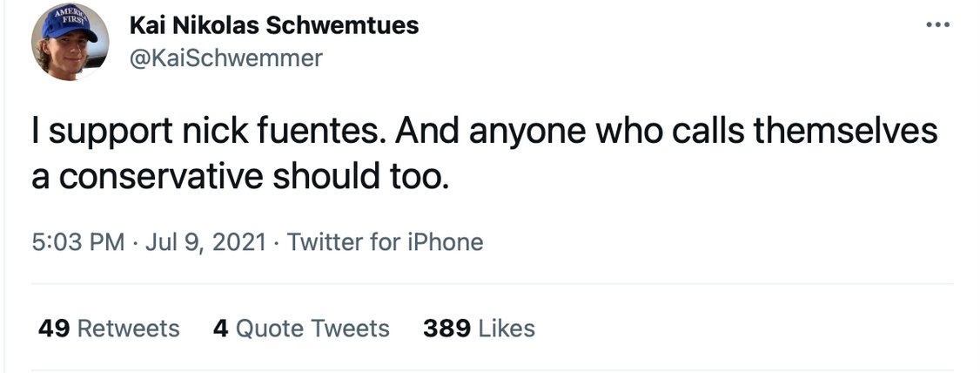980x373 pixels.
Task: Click the 5:03 PM tweet timestamp
Action: 78,241
